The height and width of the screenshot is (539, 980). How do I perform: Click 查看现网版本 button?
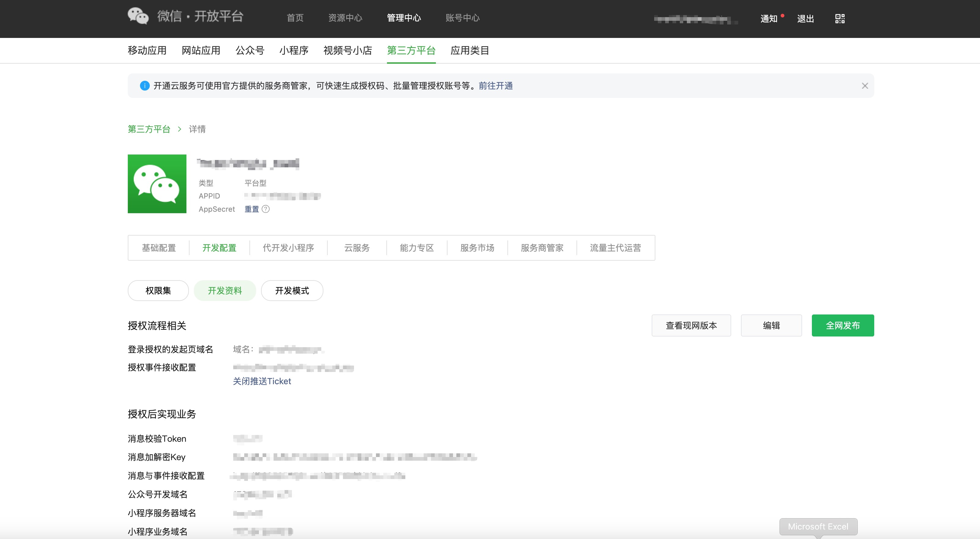[x=691, y=325]
